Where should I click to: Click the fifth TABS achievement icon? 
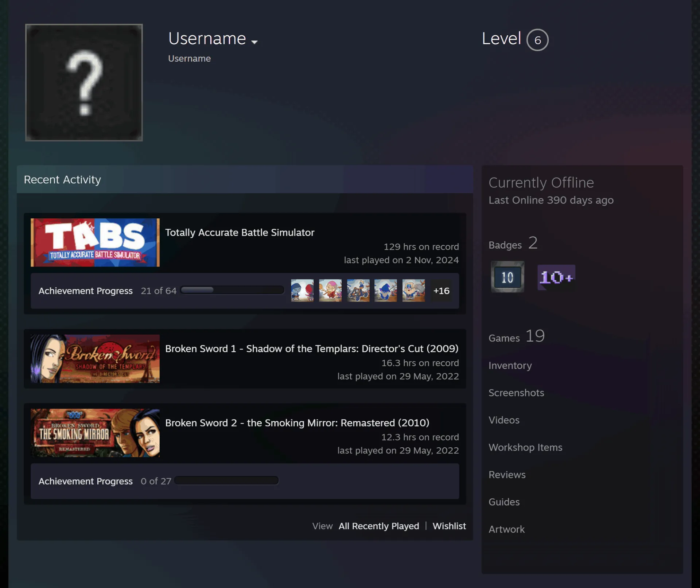(x=413, y=291)
